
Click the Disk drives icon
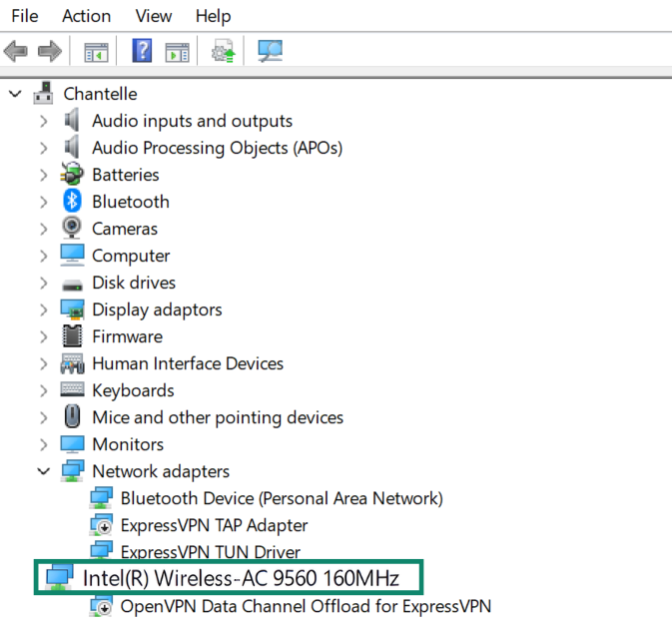[x=72, y=285]
